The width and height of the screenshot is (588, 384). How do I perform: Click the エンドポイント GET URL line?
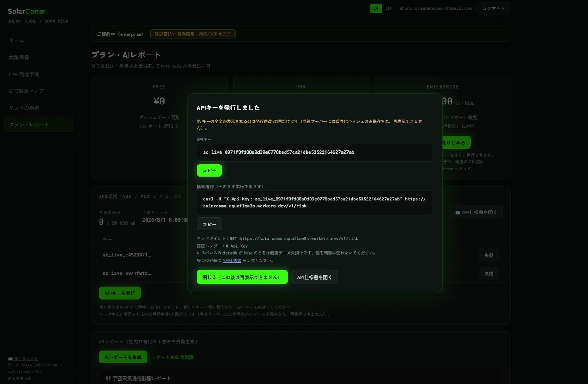pos(278,238)
